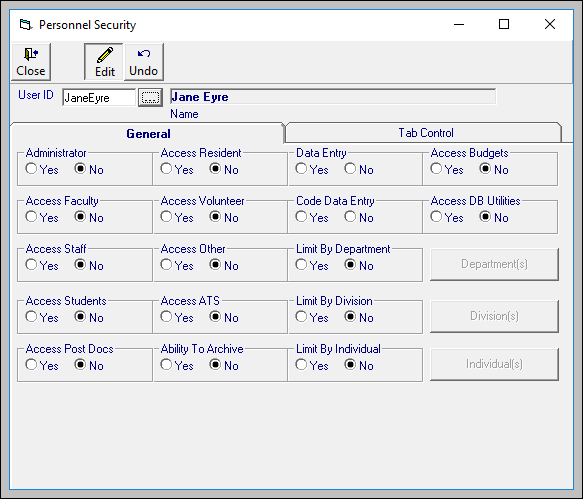Viewport: 583px width, 499px height.
Task: Click the Division(s) button
Action: tap(494, 316)
